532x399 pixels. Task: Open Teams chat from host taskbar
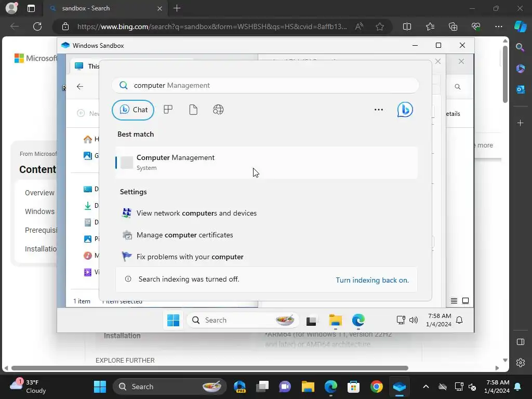point(285,387)
